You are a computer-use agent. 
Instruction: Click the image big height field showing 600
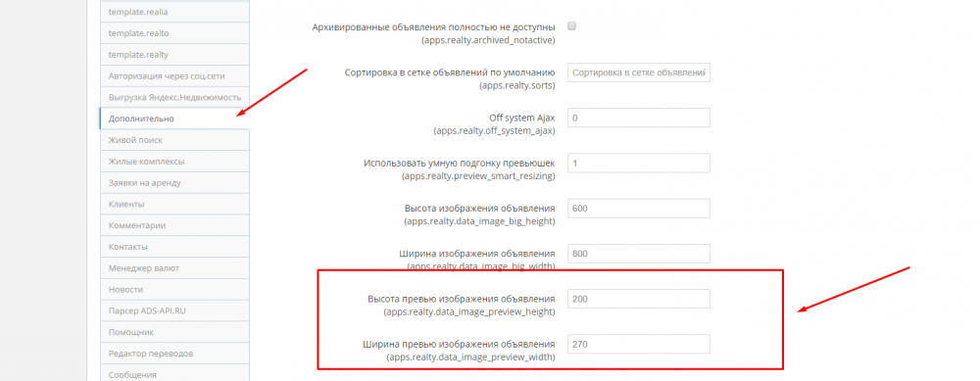(639, 208)
